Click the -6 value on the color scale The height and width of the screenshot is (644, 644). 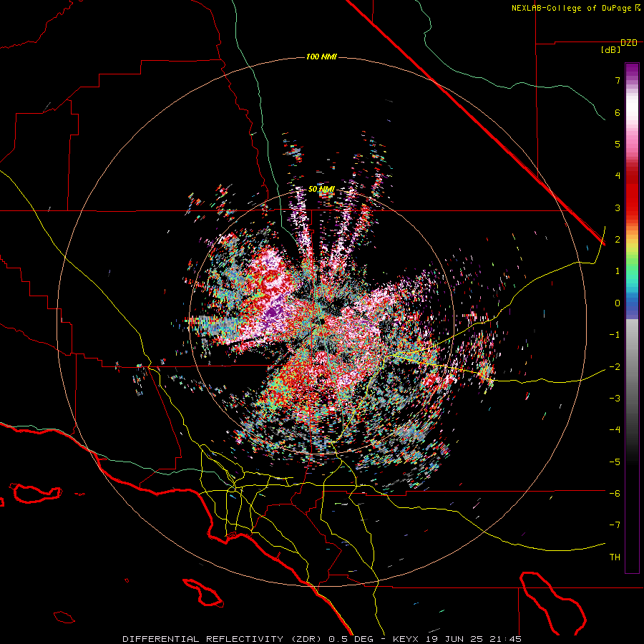click(x=615, y=494)
